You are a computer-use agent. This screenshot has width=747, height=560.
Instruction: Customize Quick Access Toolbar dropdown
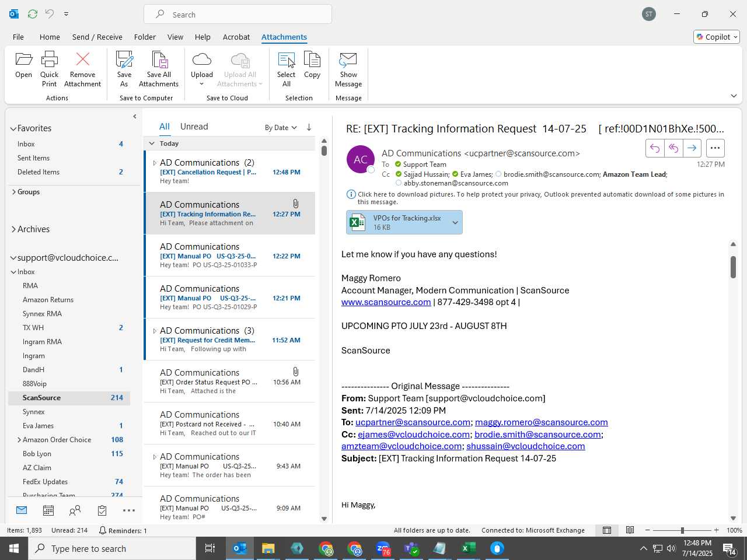pyautogui.click(x=66, y=14)
